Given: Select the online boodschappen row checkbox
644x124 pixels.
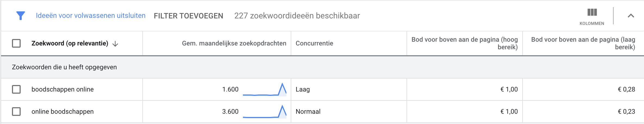Looking at the screenshot, I should 16,112.
